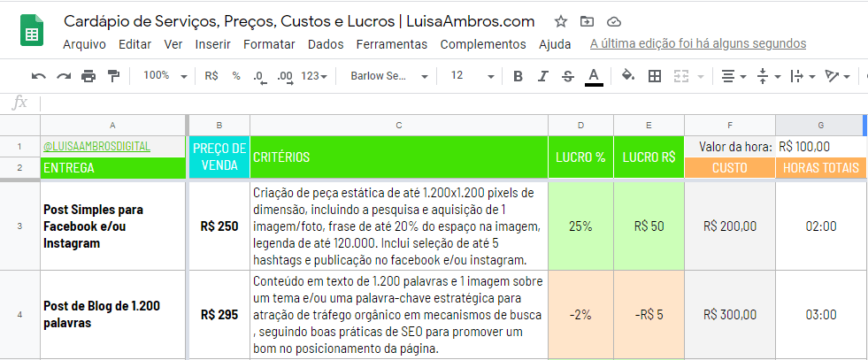Click the redo arrow icon
The height and width of the screenshot is (360, 868).
64,77
